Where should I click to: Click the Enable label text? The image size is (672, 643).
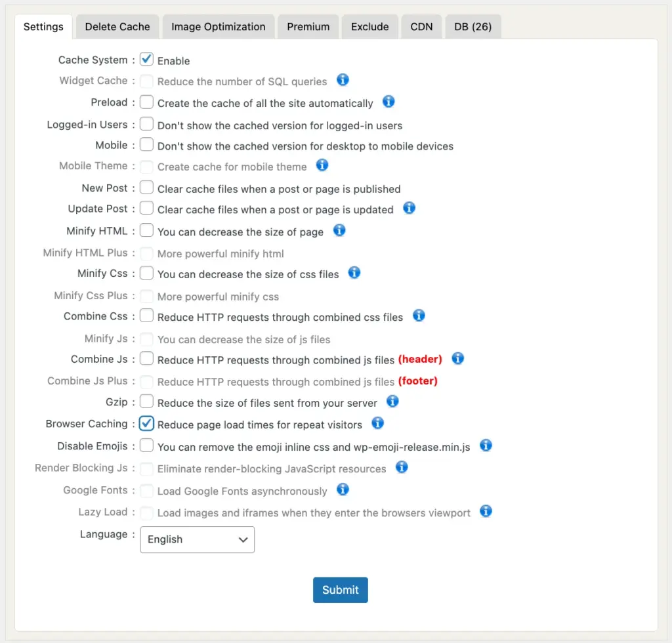(173, 61)
